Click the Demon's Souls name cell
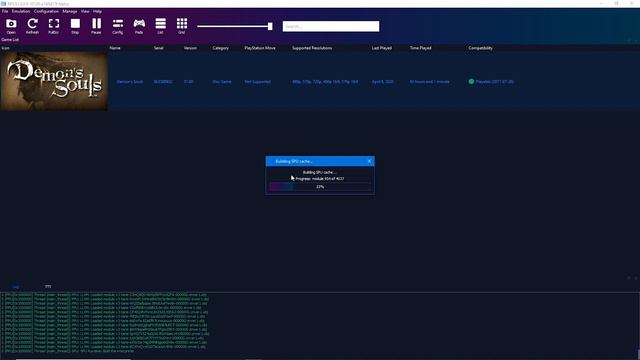Viewport: 640px width, 360px height. tap(130, 82)
